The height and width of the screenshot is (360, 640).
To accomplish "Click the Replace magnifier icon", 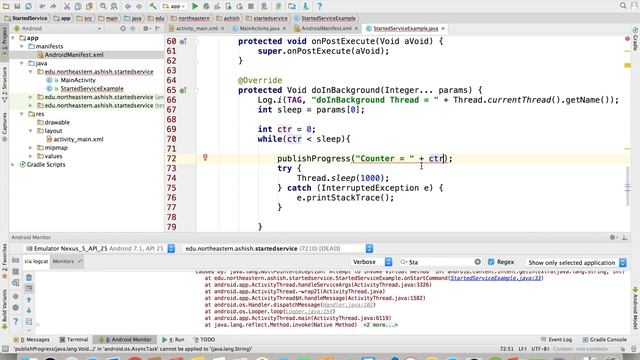I will [114, 6].
